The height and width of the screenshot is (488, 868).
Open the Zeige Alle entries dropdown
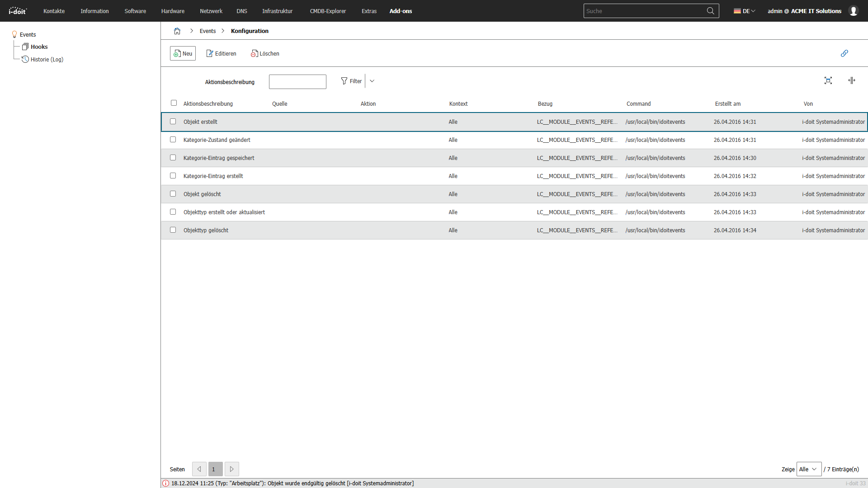click(x=809, y=469)
